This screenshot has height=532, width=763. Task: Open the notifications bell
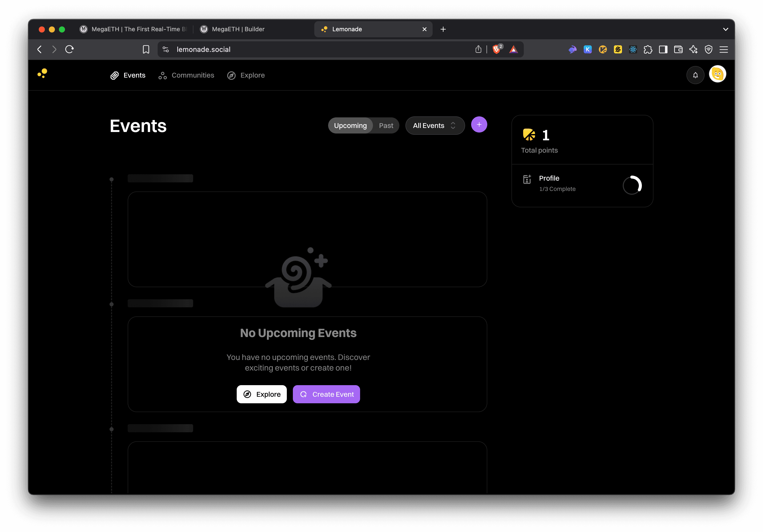coord(695,75)
